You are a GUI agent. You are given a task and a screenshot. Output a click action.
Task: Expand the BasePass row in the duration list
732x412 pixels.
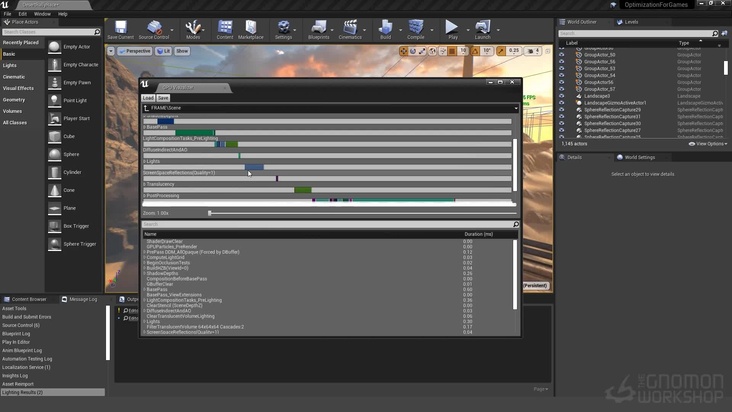pos(144,289)
